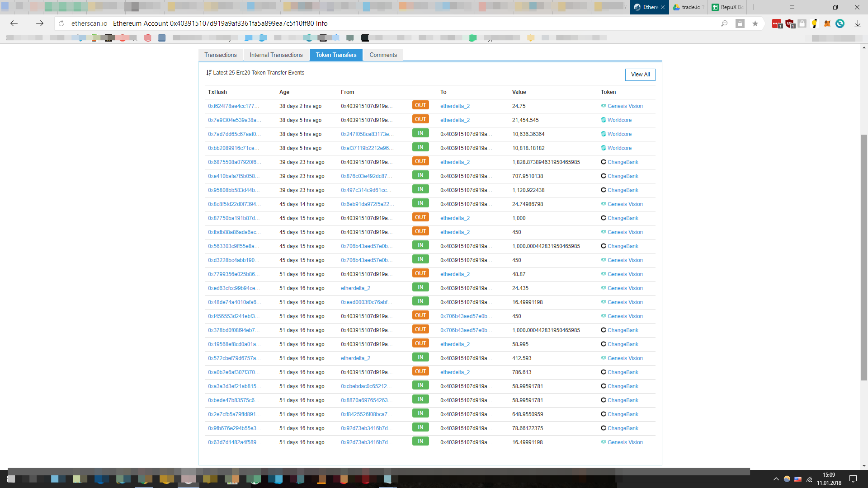868x488 pixels.
Task: Open sender address 0xcbebdac0c65212
Action: pyautogui.click(x=366, y=386)
